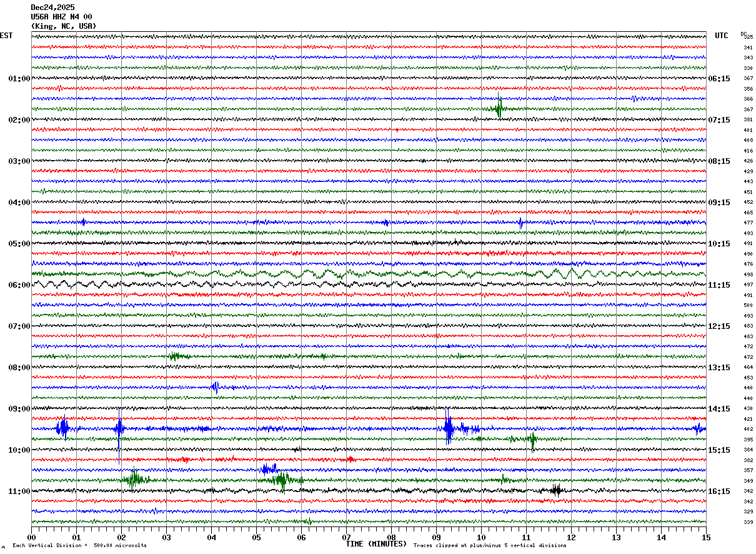Click the EST timezone label
The image size is (756, 554).
pos(6,36)
